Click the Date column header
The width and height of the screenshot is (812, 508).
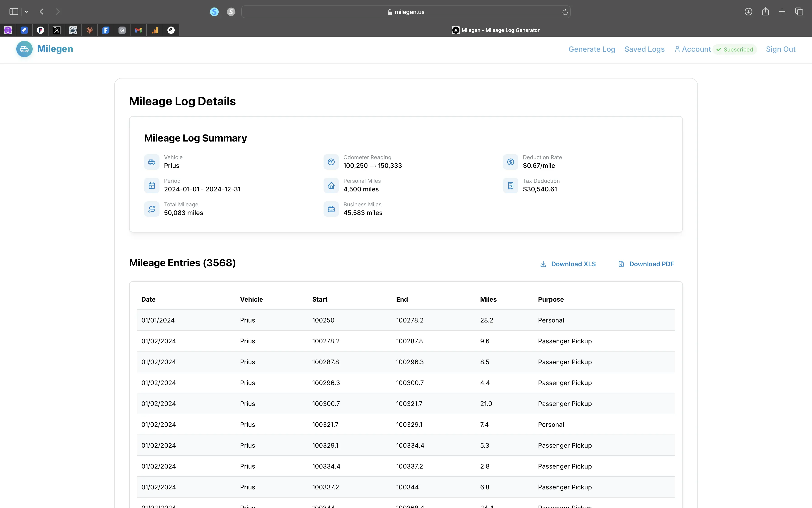pyautogui.click(x=148, y=299)
